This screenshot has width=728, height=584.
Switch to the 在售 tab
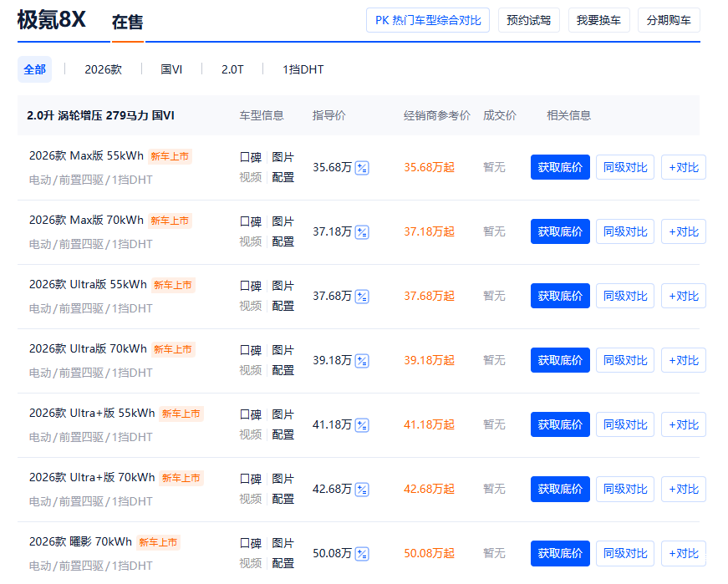(127, 23)
